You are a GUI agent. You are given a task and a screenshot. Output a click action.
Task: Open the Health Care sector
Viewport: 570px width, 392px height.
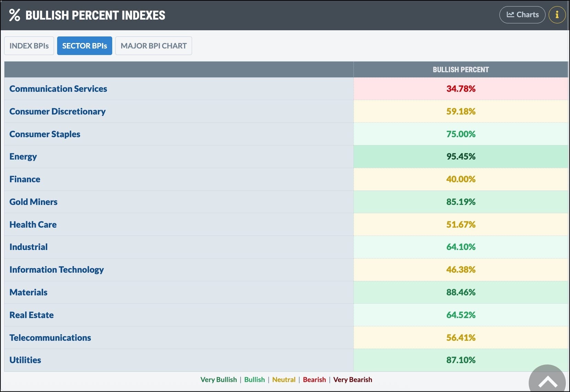(x=33, y=225)
